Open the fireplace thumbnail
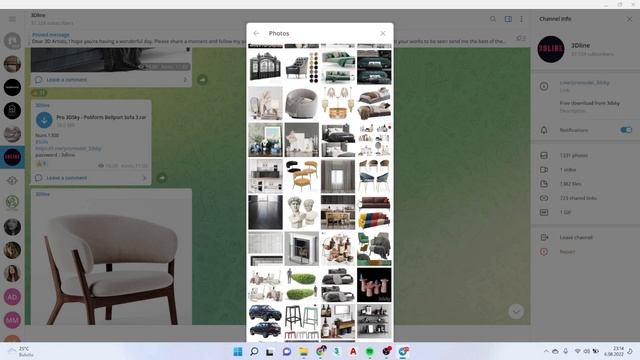The height and width of the screenshot is (360, 640). [302, 249]
